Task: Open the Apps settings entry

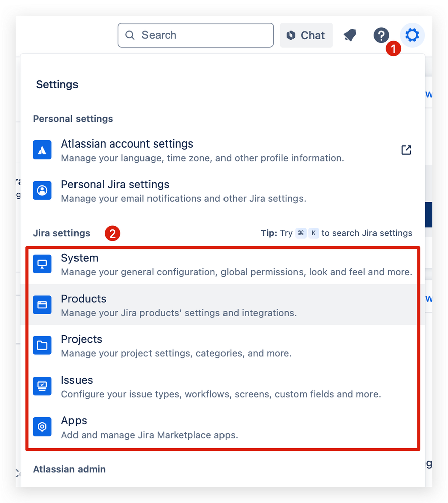Action: [x=222, y=427]
